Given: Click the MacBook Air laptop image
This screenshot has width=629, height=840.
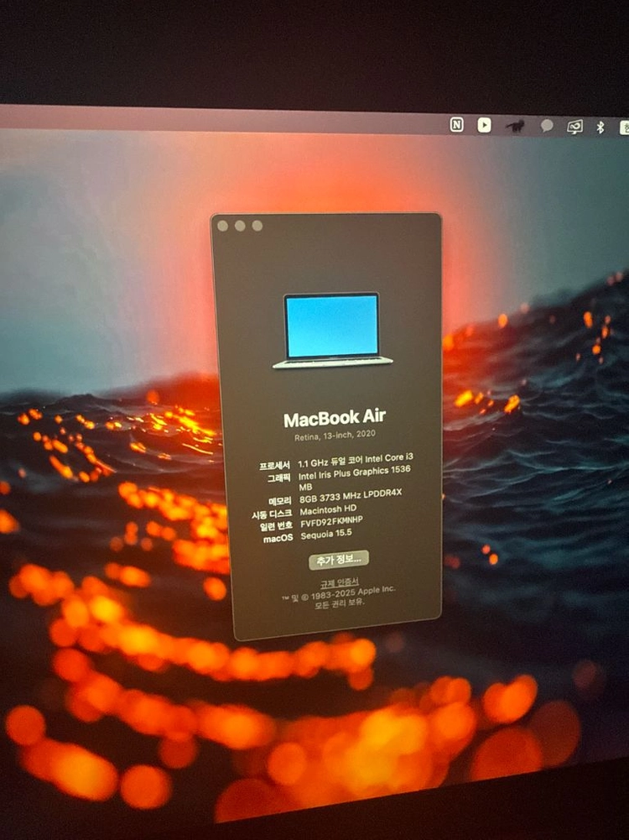Looking at the screenshot, I should [x=332, y=331].
